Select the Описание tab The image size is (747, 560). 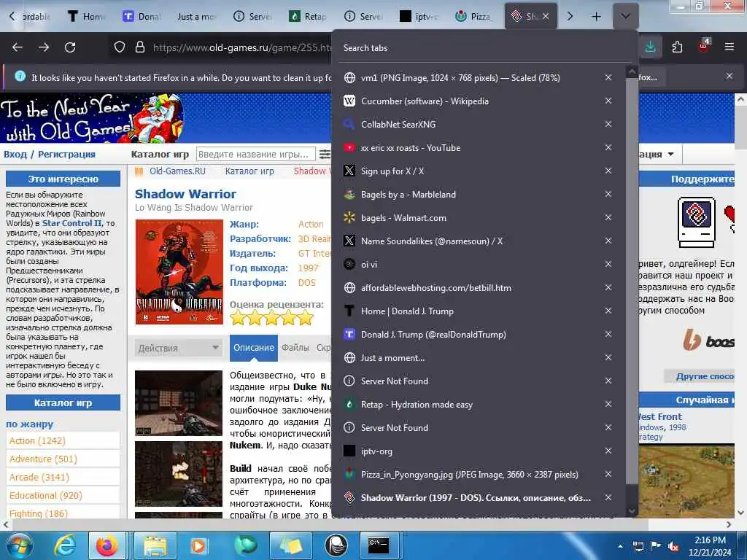coord(253,348)
